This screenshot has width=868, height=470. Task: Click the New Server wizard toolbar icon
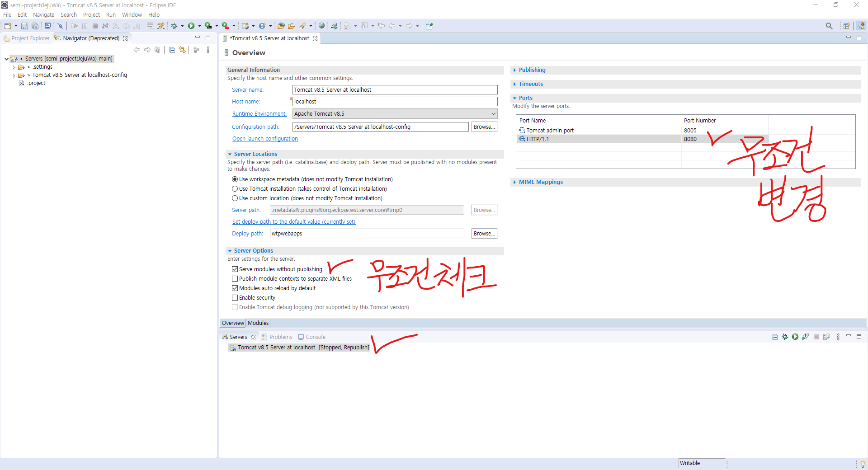click(x=245, y=26)
